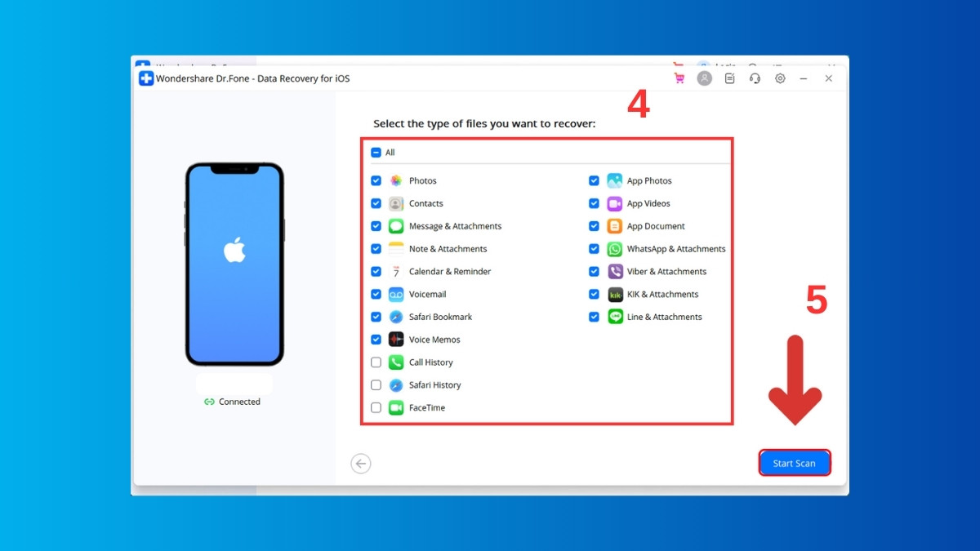Click the Calendar & Reminder icon
This screenshot has height=551, width=980.
click(x=396, y=272)
